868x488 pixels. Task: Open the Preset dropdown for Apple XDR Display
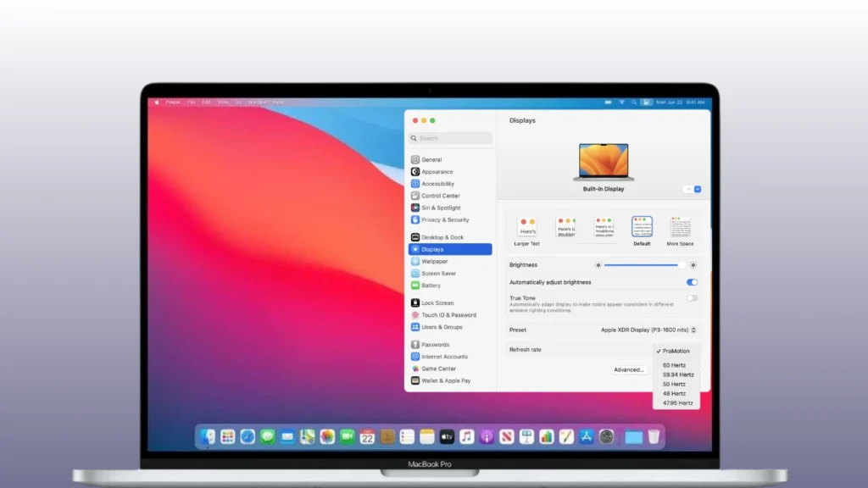(648, 330)
